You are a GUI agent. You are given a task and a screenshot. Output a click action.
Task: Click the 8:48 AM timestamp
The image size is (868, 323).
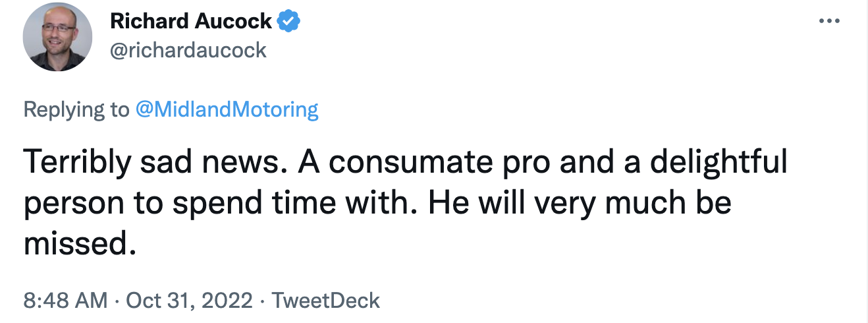pos(65,301)
